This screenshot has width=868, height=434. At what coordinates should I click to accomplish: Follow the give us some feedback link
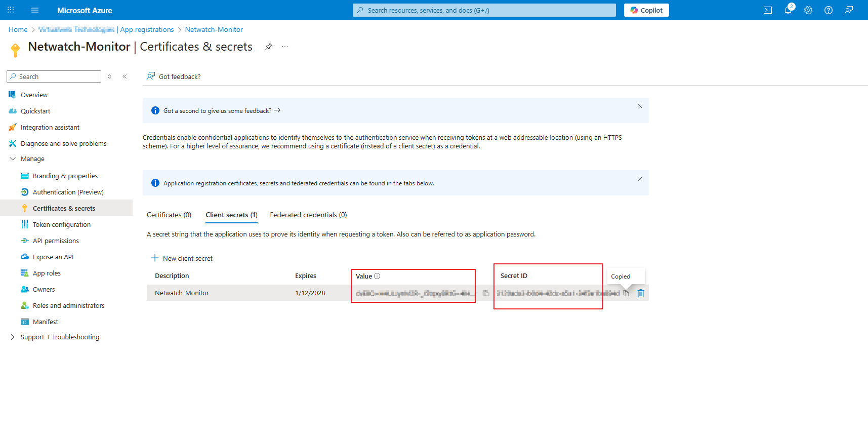[222, 111]
